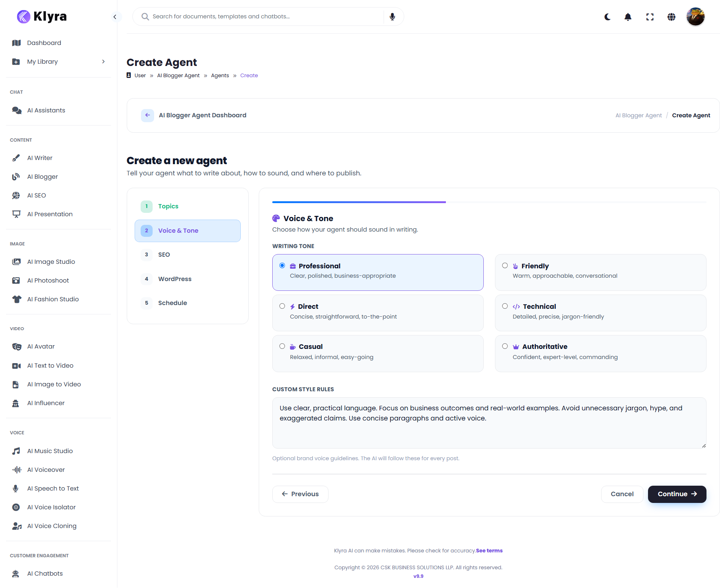Go to the Topics step
720x588 pixels.
[187, 206]
